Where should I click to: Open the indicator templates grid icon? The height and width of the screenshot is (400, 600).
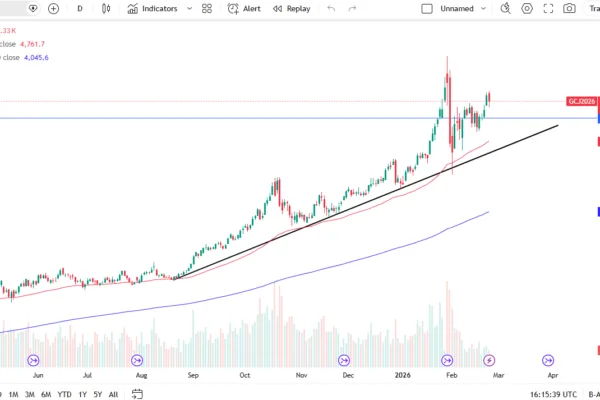pyautogui.click(x=207, y=8)
